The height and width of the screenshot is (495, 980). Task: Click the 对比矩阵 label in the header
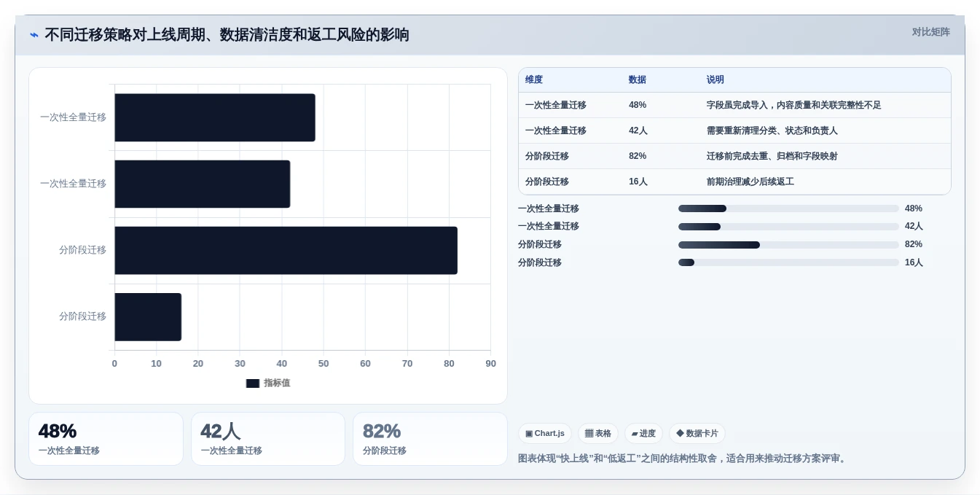(x=930, y=32)
